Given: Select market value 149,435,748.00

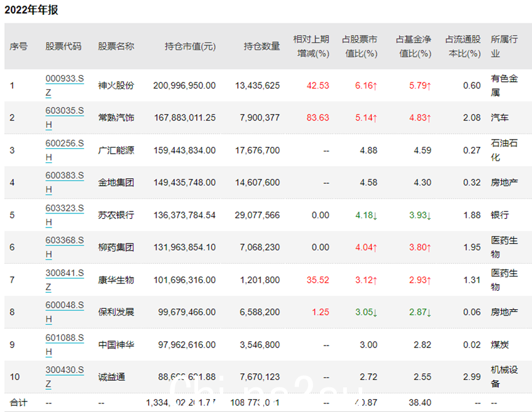Looking at the screenshot, I should click(185, 183).
